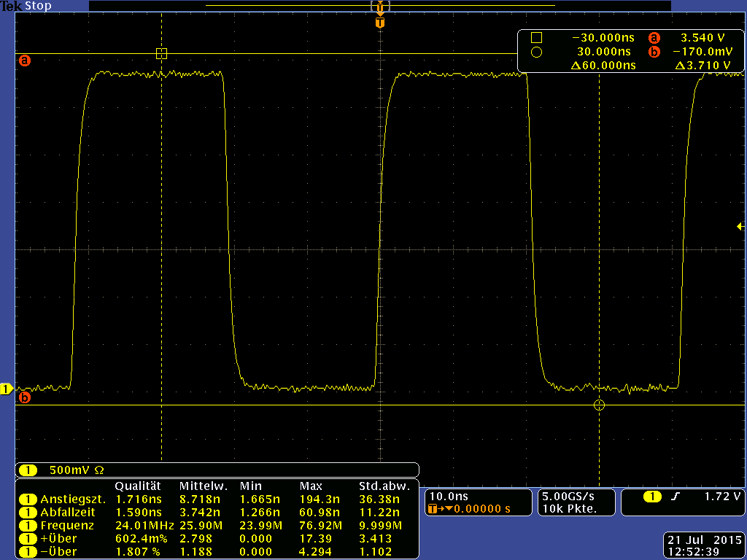
Task: Click cursor a voltage 3.540 V
Action: (x=703, y=38)
